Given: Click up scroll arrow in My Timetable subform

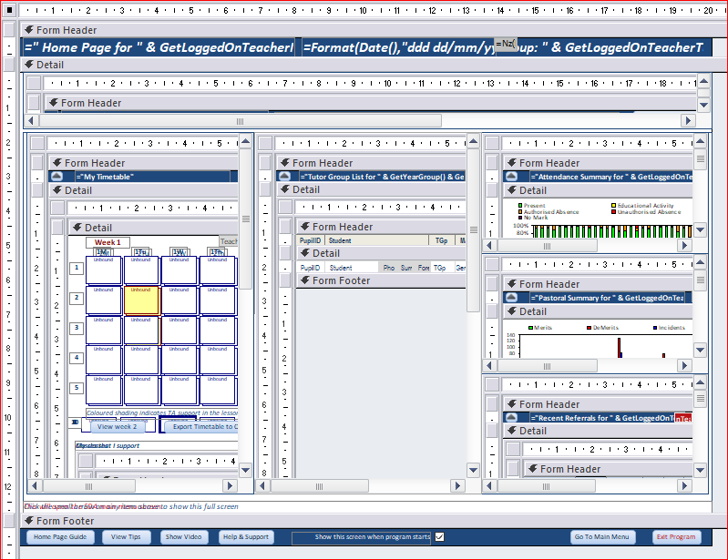Looking at the screenshot, I should point(246,141).
